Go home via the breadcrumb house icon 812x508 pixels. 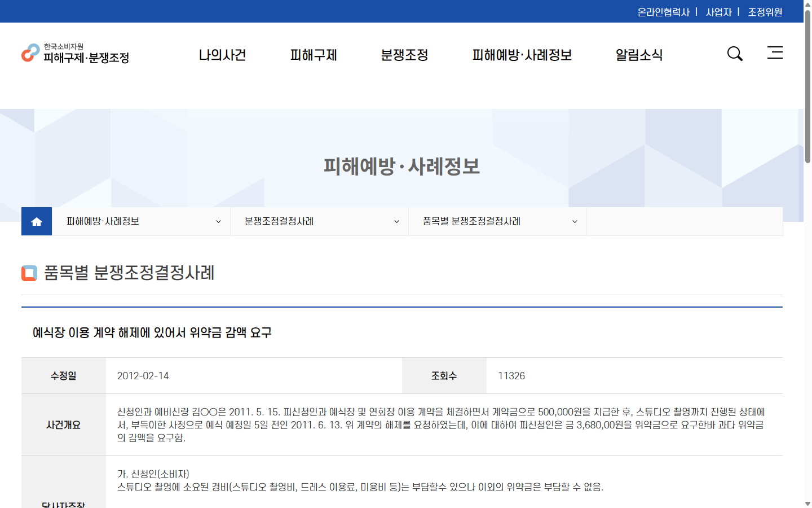pyautogui.click(x=37, y=221)
